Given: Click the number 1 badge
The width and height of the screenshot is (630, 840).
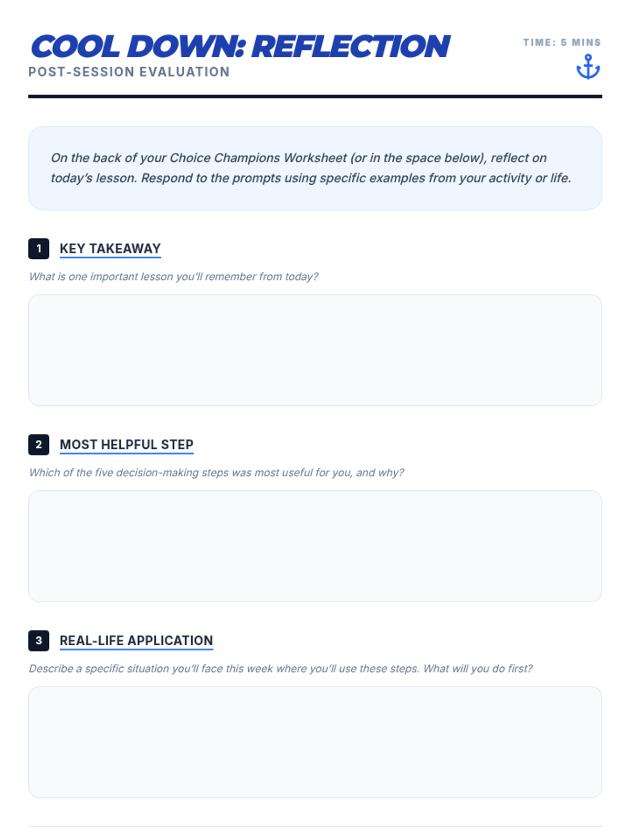Looking at the screenshot, I should click(x=39, y=248).
